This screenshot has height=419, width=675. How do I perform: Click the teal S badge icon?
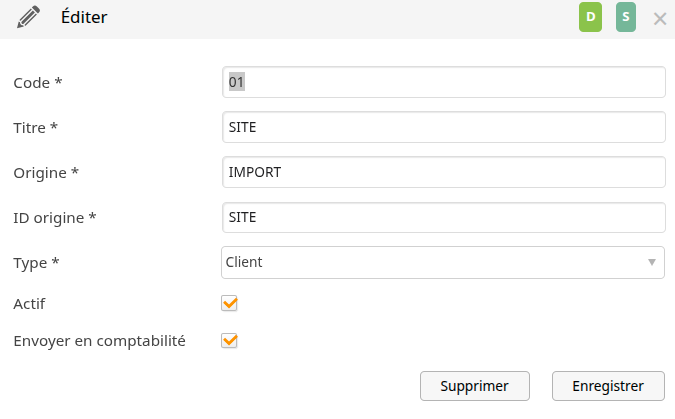click(x=625, y=17)
